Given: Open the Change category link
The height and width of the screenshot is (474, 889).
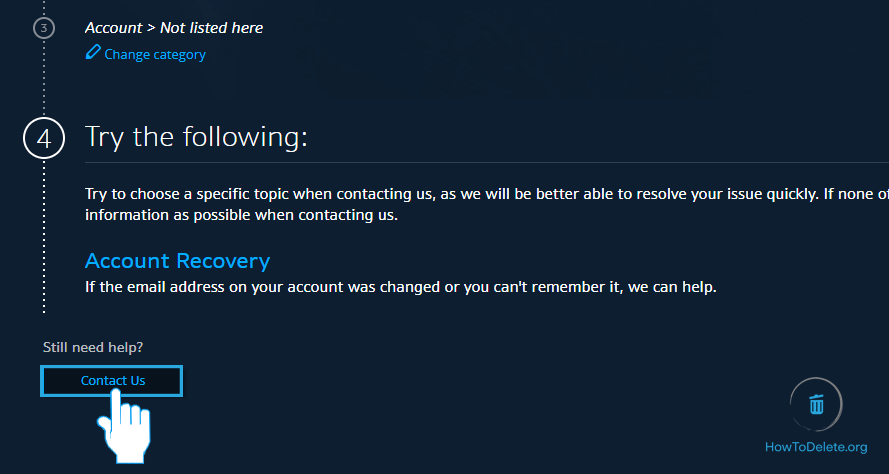Looking at the screenshot, I should [x=155, y=55].
